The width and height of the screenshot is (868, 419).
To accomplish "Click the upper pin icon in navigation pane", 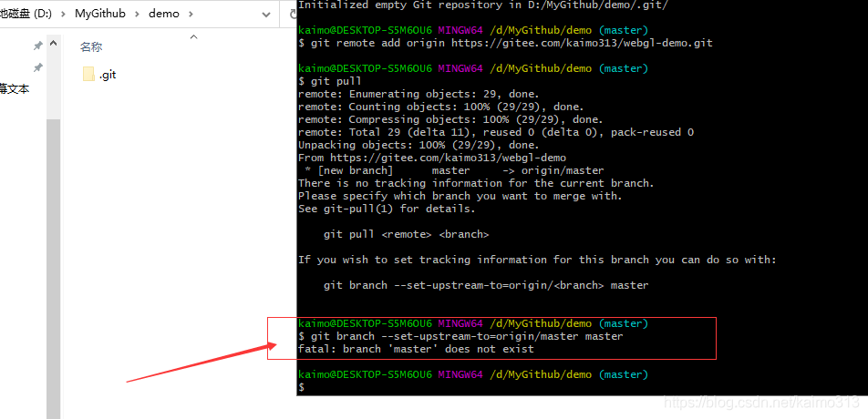I will (37, 46).
